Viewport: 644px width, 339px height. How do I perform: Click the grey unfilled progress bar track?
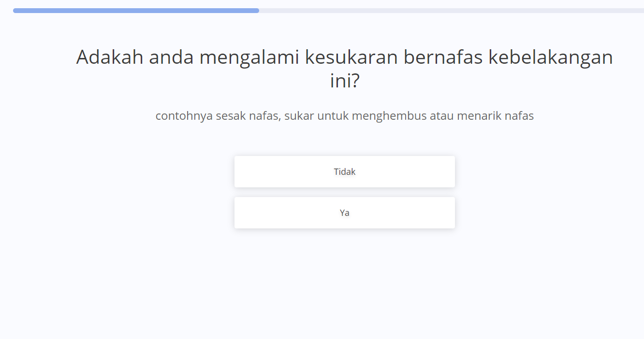coord(450,11)
